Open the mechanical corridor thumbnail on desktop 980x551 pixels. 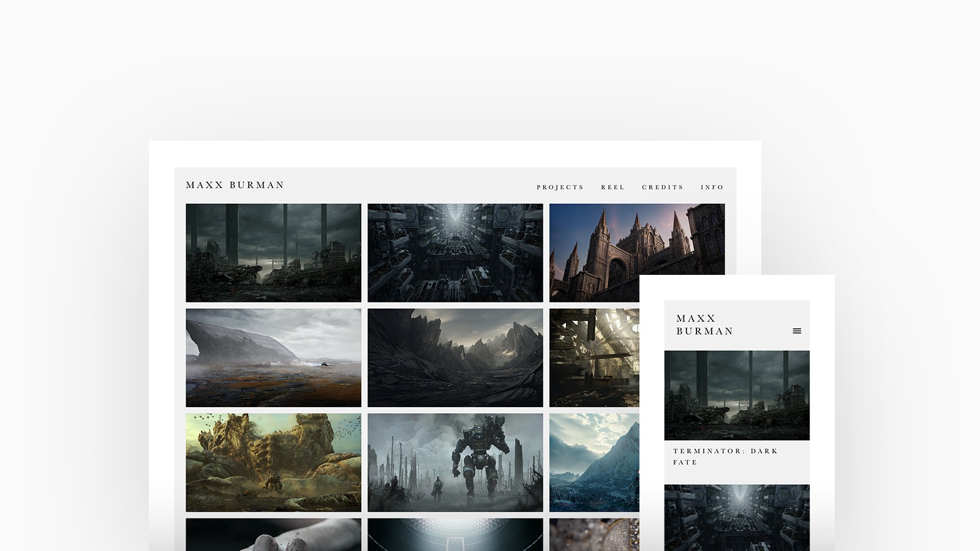pos(455,253)
